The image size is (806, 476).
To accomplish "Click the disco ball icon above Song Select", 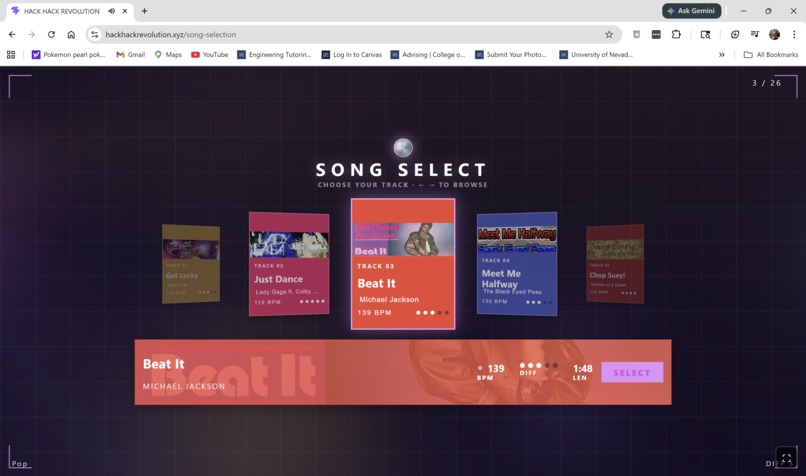I will click(403, 148).
